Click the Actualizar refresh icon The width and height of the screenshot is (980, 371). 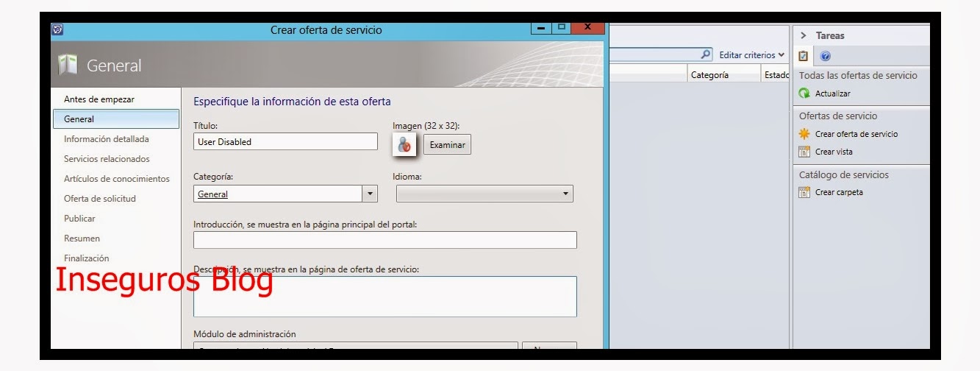(x=804, y=94)
